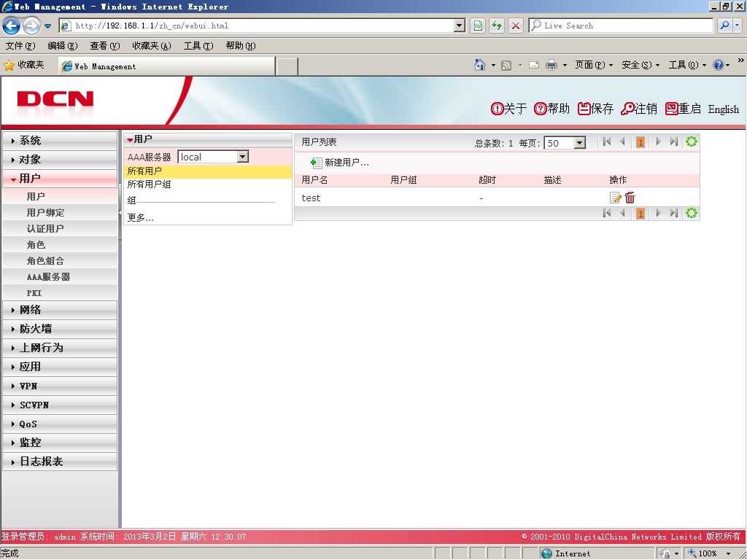Click the edit icon for user test
The width and height of the screenshot is (747, 560).
[615, 198]
